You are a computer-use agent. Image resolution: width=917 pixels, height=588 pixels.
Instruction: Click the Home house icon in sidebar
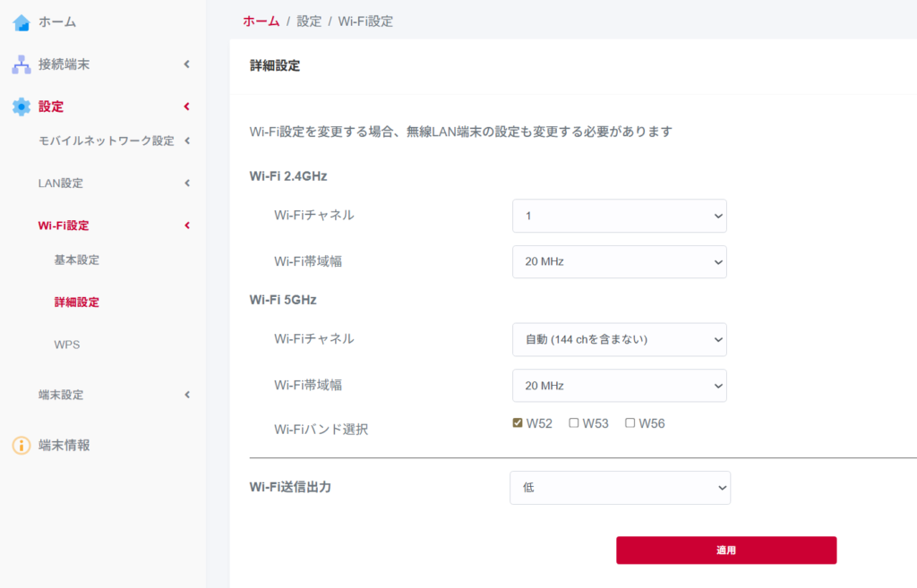tap(21, 22)
